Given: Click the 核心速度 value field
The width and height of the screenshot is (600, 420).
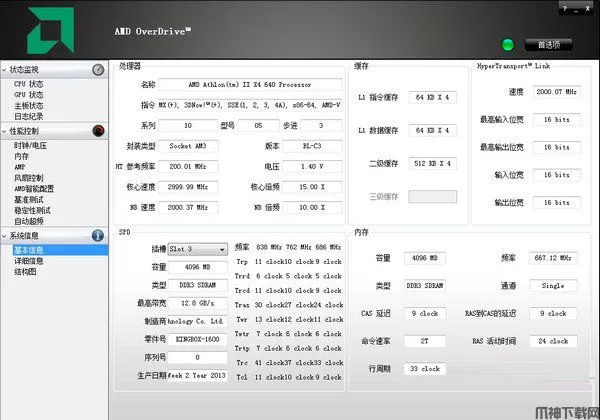Looking at the screenshot, I should (190, 187).
